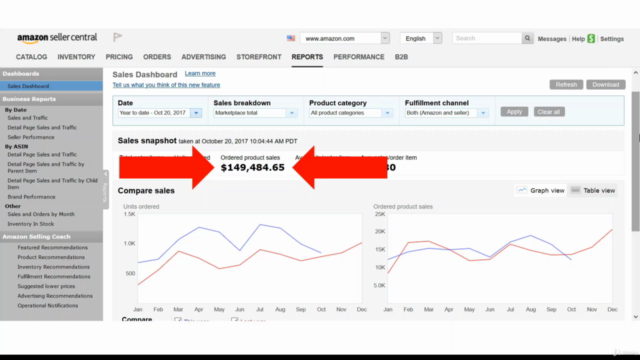Open Detail Page Sales and Traffic by Parent Item
Screen dimensions: 640x360
[46, 167]
